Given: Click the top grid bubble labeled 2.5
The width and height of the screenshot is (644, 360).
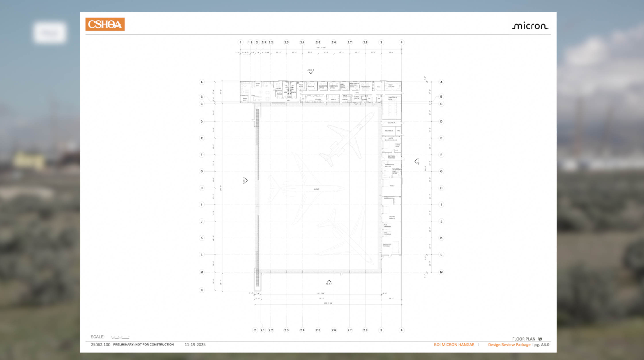Looking at the screenshot, I should coord(318,42).
